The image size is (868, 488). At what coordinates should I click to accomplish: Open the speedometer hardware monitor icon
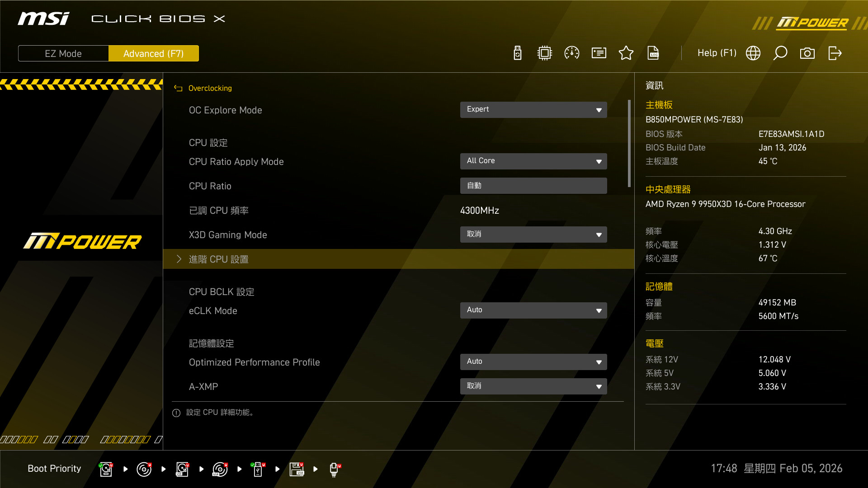pyautogui.click(x=572, y=53)
